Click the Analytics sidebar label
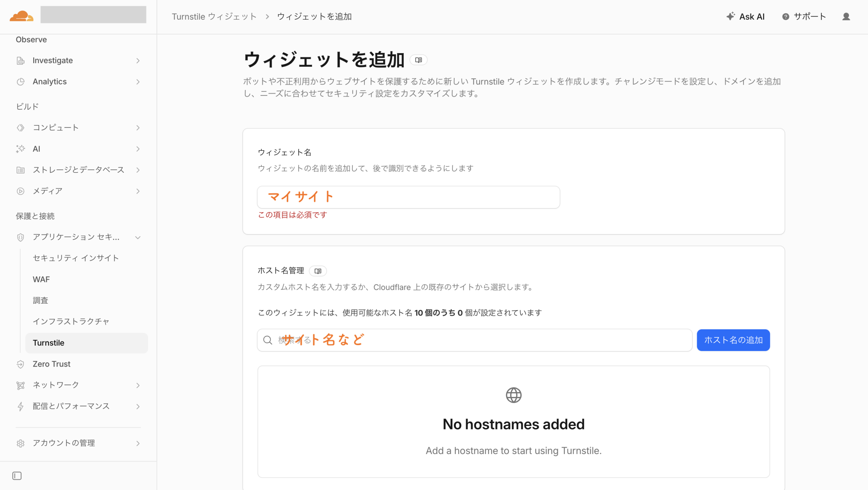The image size is (868, 490). pyautogui.click(x=50, y=82)
